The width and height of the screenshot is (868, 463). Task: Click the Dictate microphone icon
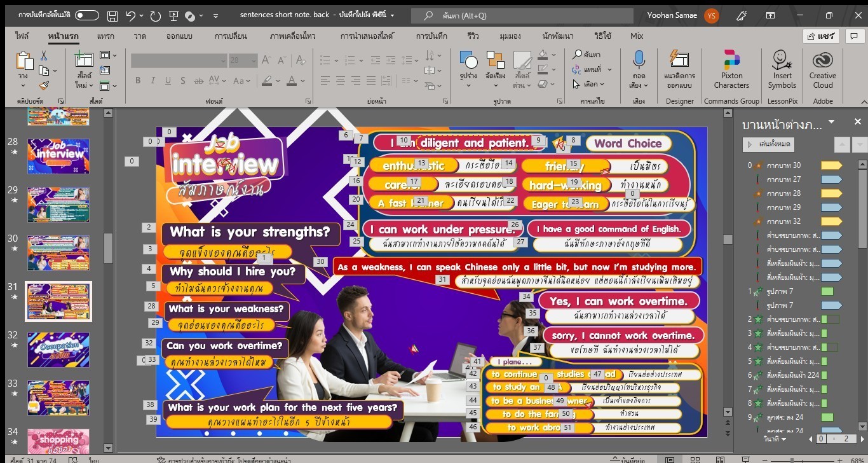639,60
